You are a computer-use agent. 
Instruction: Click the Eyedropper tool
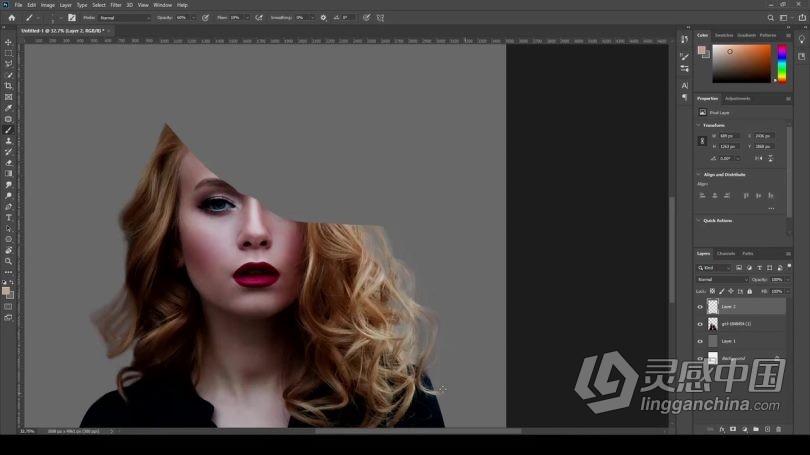9,108
